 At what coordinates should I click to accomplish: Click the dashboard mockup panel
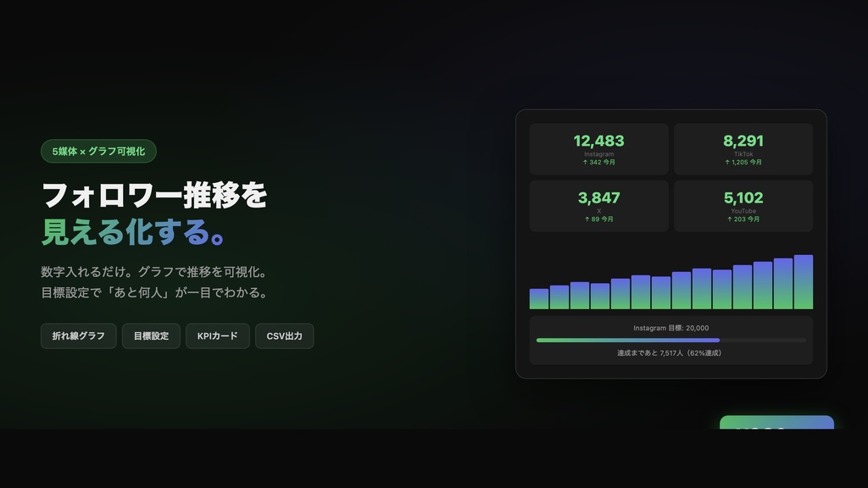pyautogui.click(x=671, y=241)
